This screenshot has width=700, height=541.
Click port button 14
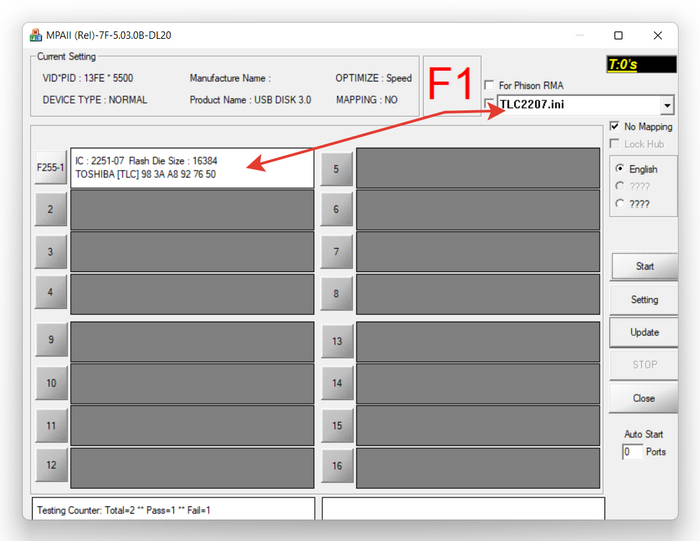(x=337, y=383)
